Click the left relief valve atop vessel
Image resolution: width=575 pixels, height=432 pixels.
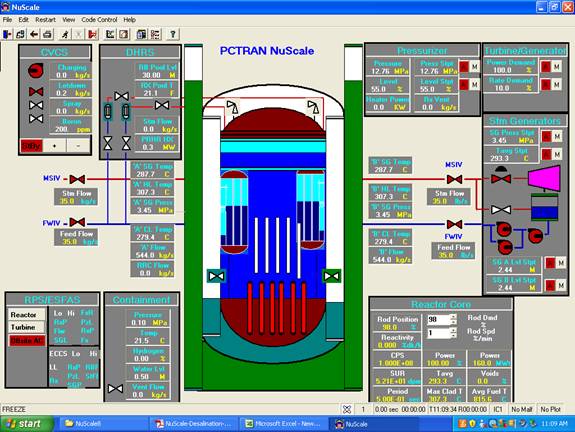point(232,108)
